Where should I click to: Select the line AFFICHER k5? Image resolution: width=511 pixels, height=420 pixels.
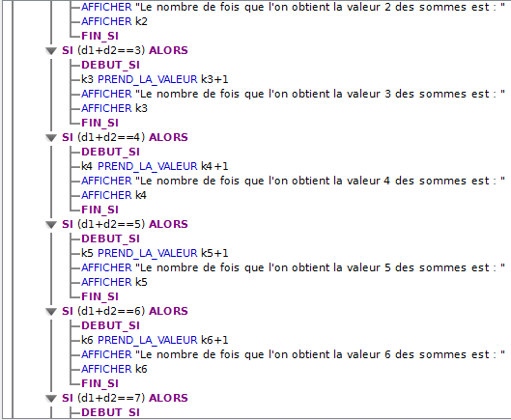(114, 282)
